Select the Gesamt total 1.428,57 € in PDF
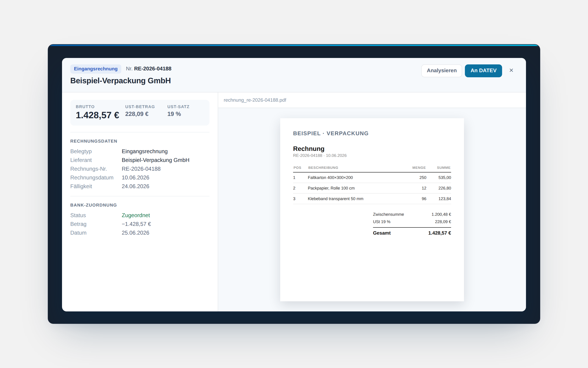Viewport: 588px width, 368px height. point(440,233)
